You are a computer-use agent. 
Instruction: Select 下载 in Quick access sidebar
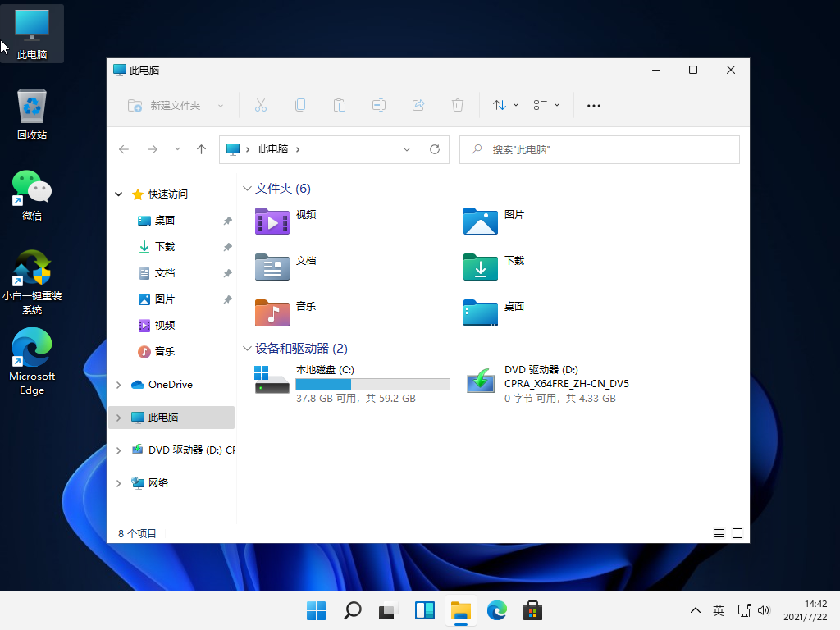click(x=165, y=247)
